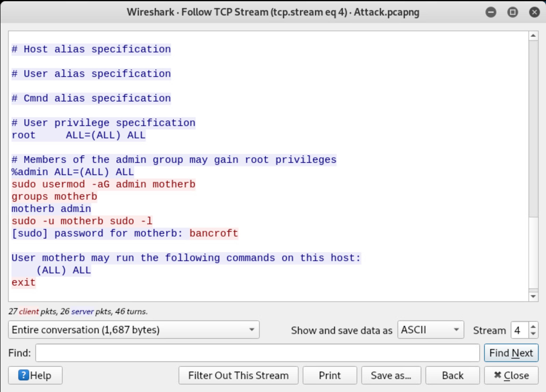
Task: Click Filter Out This Stream button
Action: pos(238,375)
